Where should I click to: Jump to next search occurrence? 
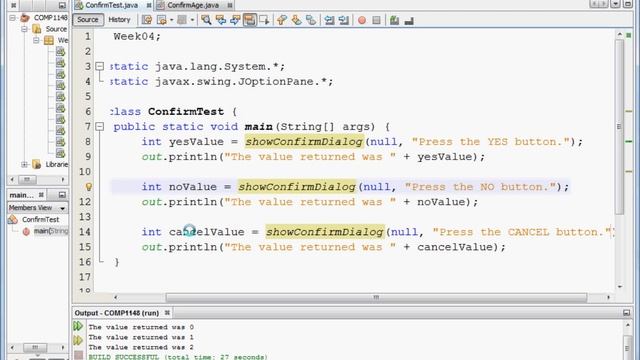[x=235, y=20]
